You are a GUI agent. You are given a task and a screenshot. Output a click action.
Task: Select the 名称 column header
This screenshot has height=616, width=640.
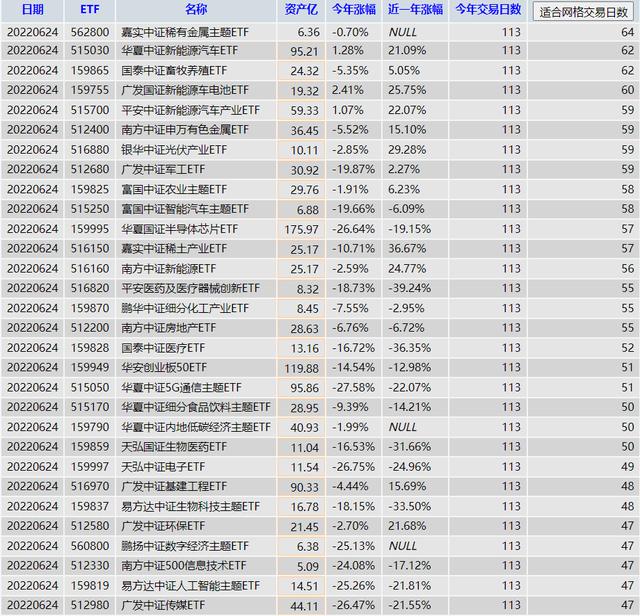196,10
